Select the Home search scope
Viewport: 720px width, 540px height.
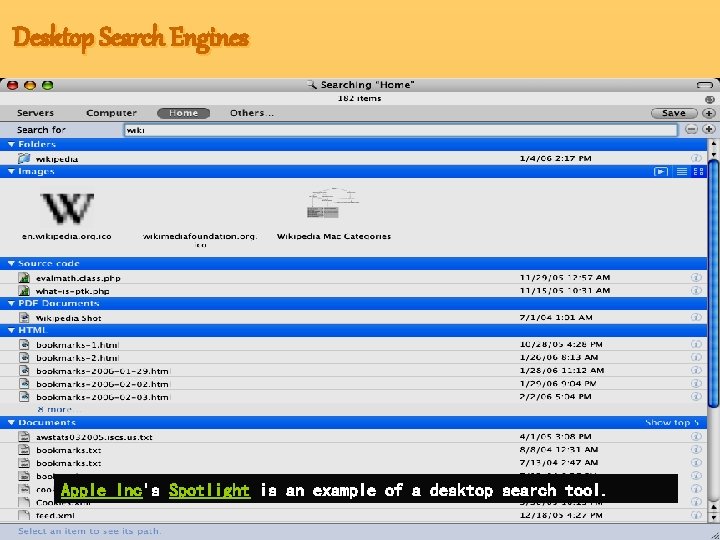point(183,113)
